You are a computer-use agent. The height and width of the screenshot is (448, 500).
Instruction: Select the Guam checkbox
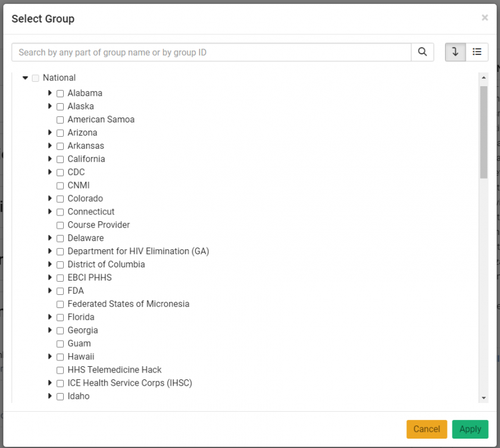[x=60, y=343]
